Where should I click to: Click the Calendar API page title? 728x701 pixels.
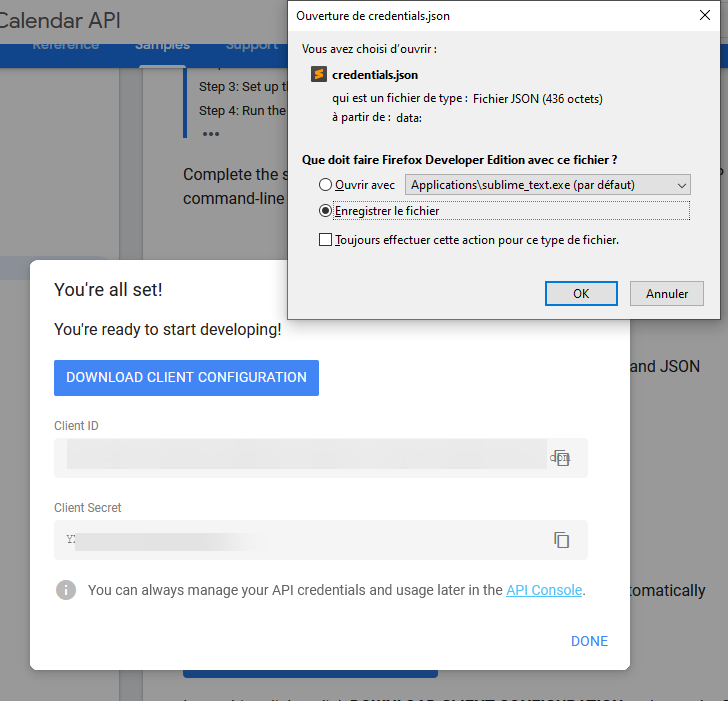tap(60, 20)
